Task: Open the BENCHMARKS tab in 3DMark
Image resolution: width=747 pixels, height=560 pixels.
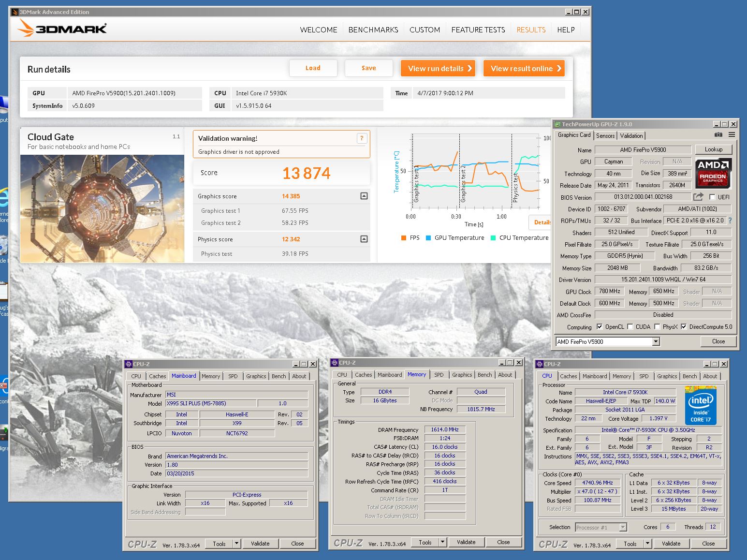Action: tap(373, 29)
